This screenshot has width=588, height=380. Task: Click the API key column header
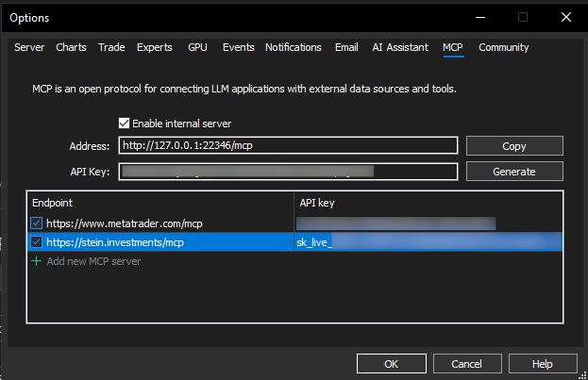(428, 203)
